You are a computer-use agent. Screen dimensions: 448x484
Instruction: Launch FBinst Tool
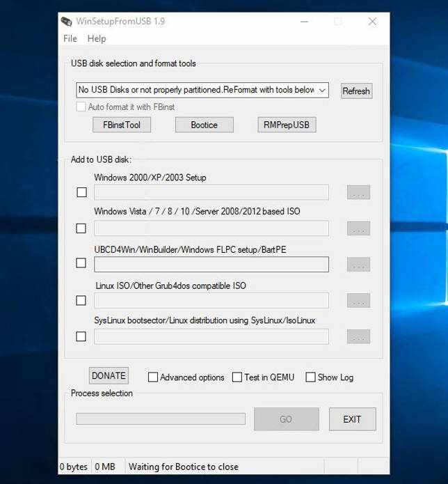click(x=122, y=125)
